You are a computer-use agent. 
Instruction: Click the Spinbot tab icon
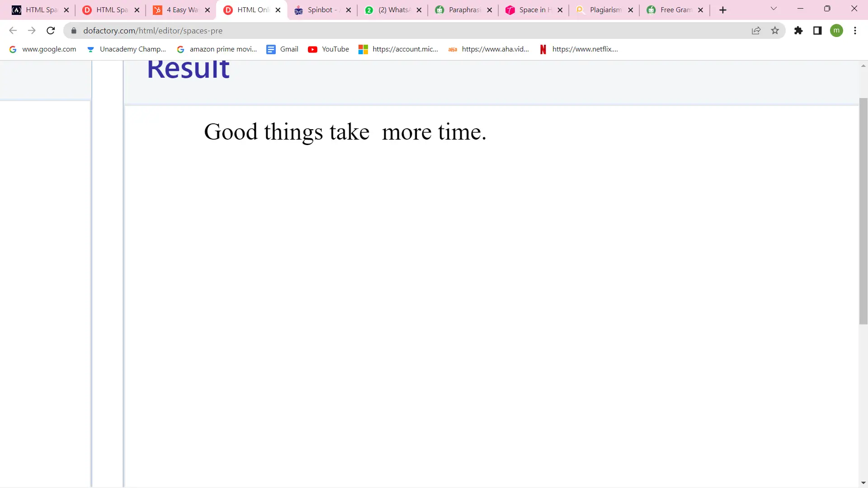click(298, 9)
